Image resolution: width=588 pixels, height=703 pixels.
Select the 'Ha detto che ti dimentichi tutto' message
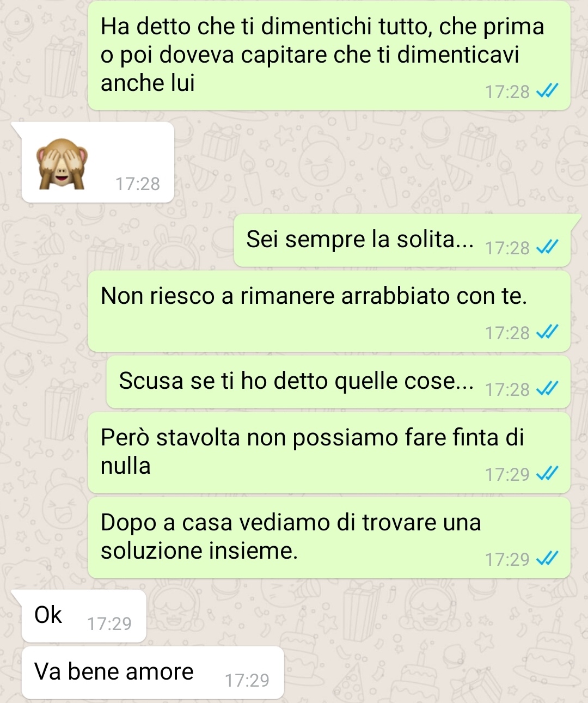(x=329, y=56)
